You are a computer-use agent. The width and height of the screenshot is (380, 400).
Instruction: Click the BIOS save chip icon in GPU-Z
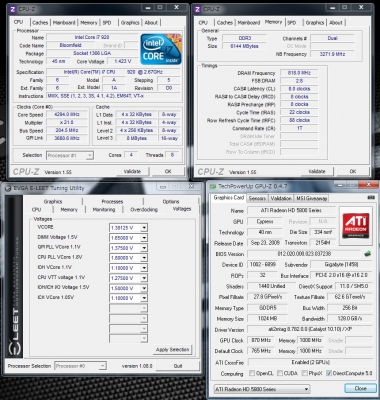click(367, 254)
